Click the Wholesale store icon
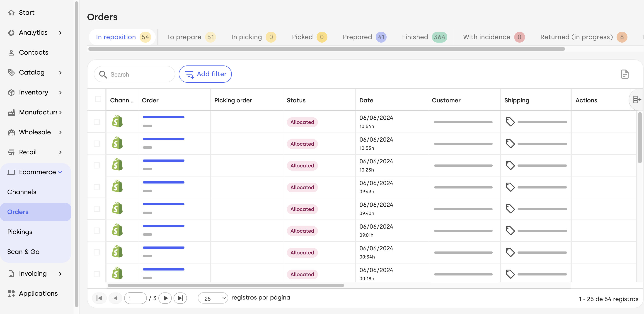Image resolution: width=644 pixels, height=314 pixels. click(11, 132)
